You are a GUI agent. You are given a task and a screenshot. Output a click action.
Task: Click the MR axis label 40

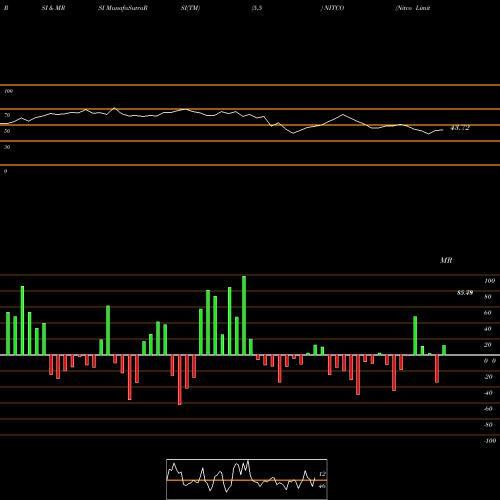tap(488, 329)
